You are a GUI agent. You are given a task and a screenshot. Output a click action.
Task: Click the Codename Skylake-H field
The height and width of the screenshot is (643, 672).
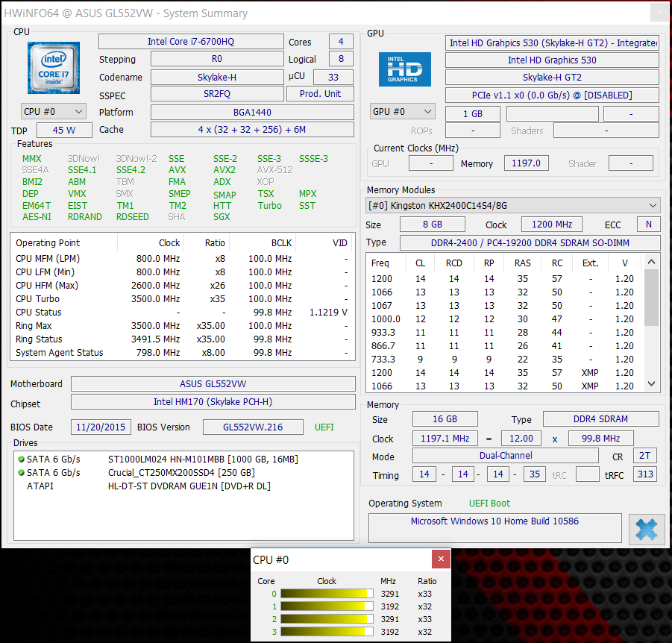(217, 77)
